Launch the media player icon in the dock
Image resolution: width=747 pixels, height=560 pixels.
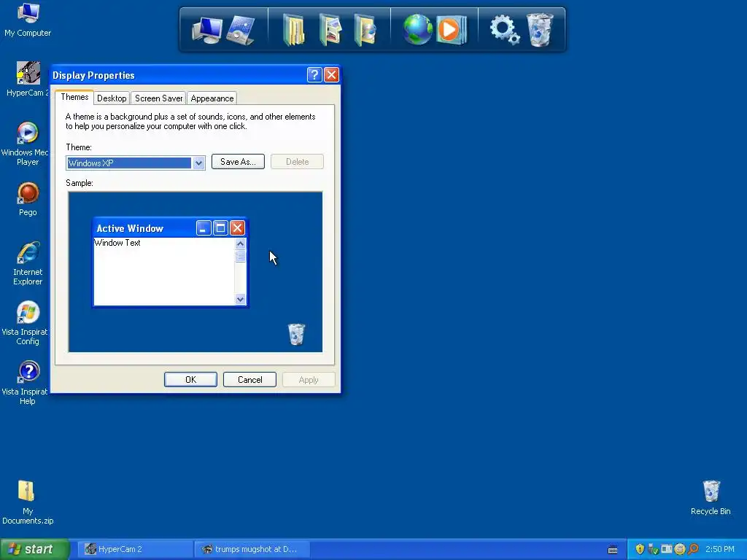coord(451,29)
